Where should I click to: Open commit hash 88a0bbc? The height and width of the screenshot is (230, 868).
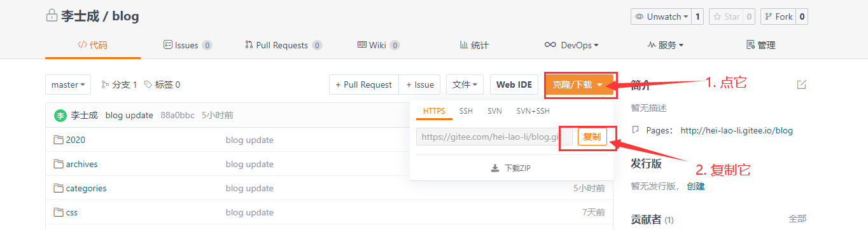[x=177, y=115]
